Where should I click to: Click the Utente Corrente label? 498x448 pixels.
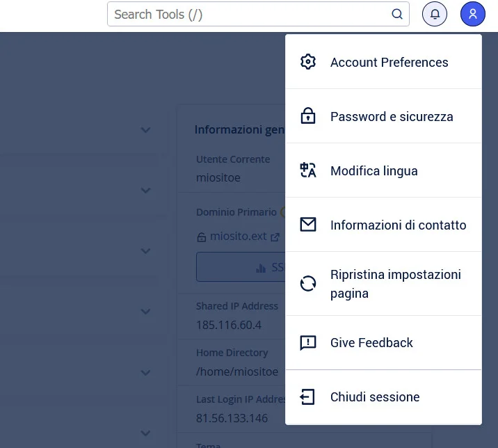coord(233,159)
